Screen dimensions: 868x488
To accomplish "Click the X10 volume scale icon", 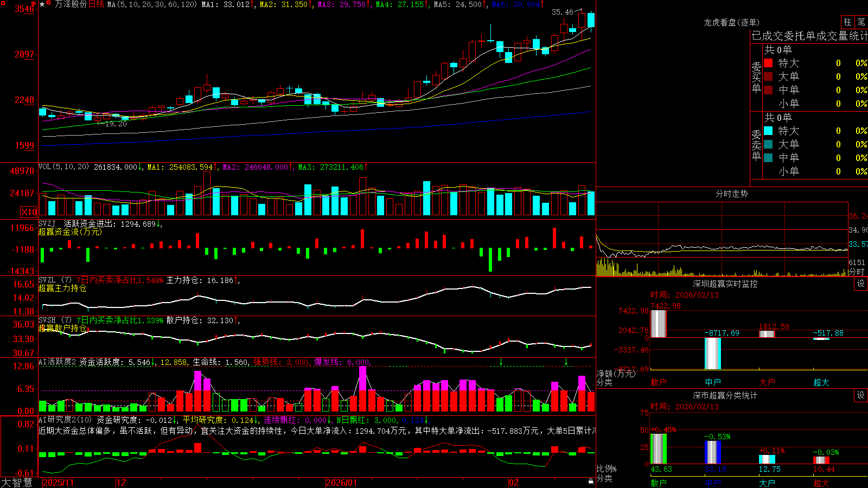I will coord(29,212).
